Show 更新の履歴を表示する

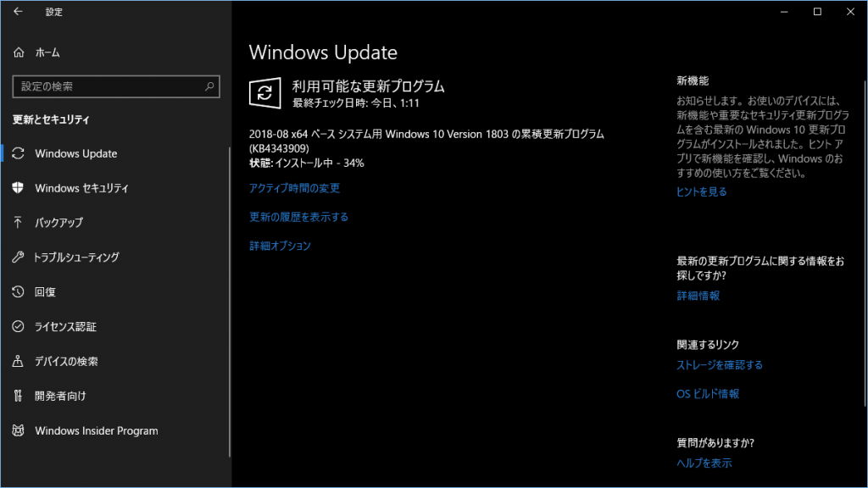point(298,217)
